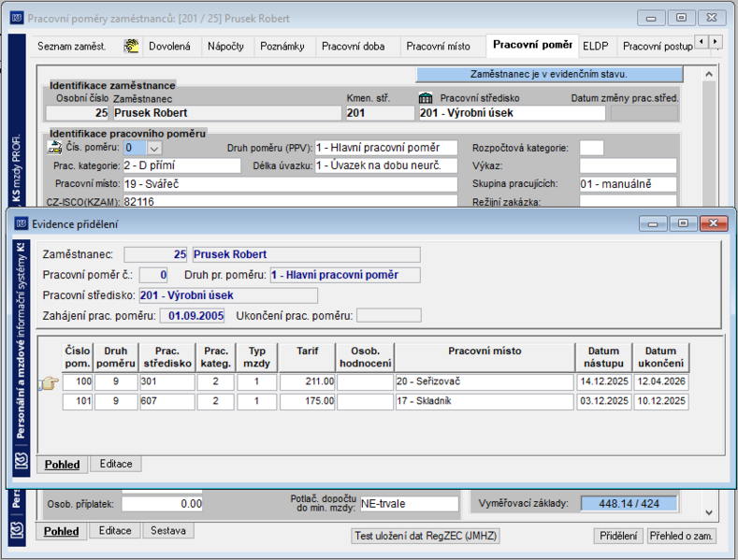Click the Pracovní místo column header
Viewport: 738px width, 560px height.
485,358
